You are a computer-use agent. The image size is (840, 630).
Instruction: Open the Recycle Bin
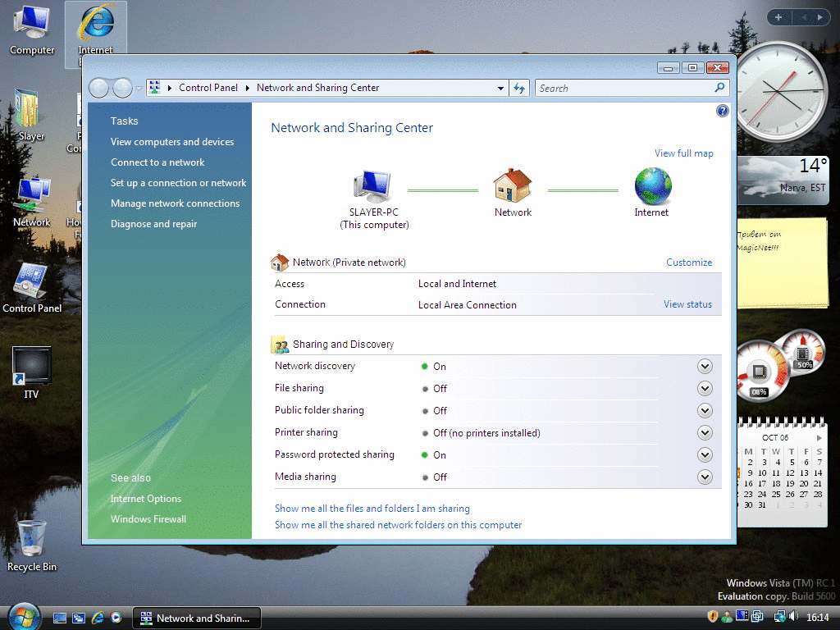pyautogui.click(x=32, y=546)
